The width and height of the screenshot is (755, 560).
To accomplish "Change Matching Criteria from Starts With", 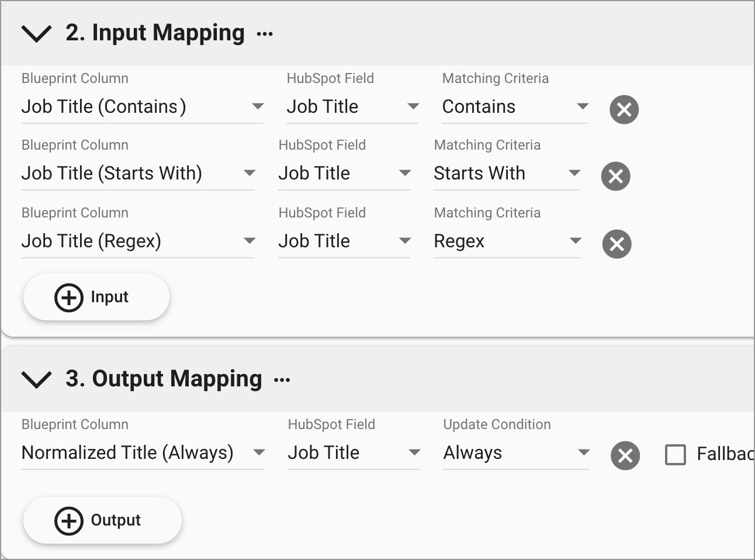I will click(507, 174).
